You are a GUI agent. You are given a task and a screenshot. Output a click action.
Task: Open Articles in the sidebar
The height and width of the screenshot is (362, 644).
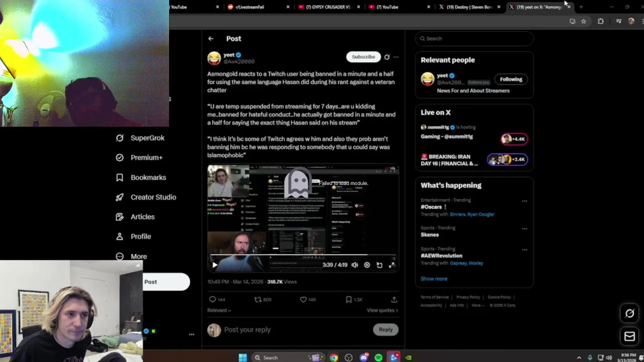(x=135, y=217)
